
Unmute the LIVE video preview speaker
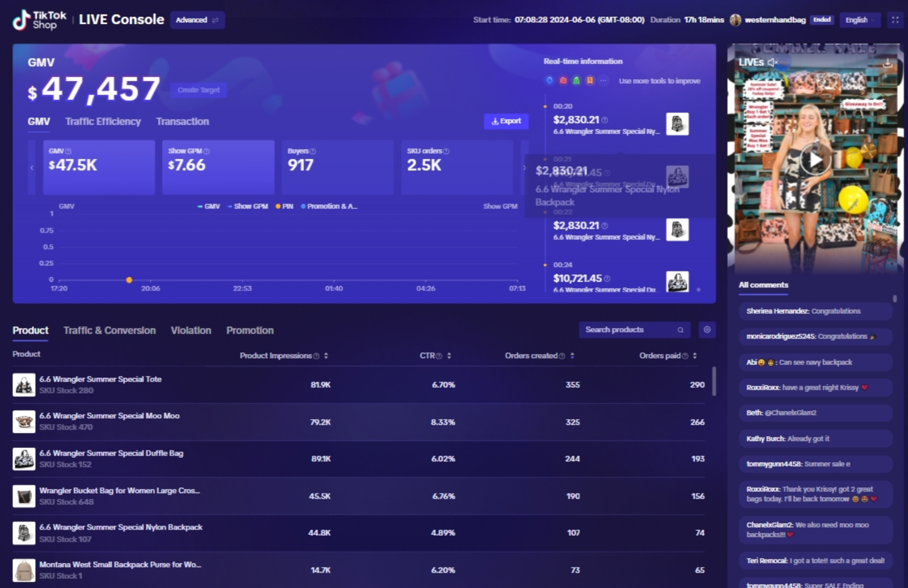[x=772, y=62]
